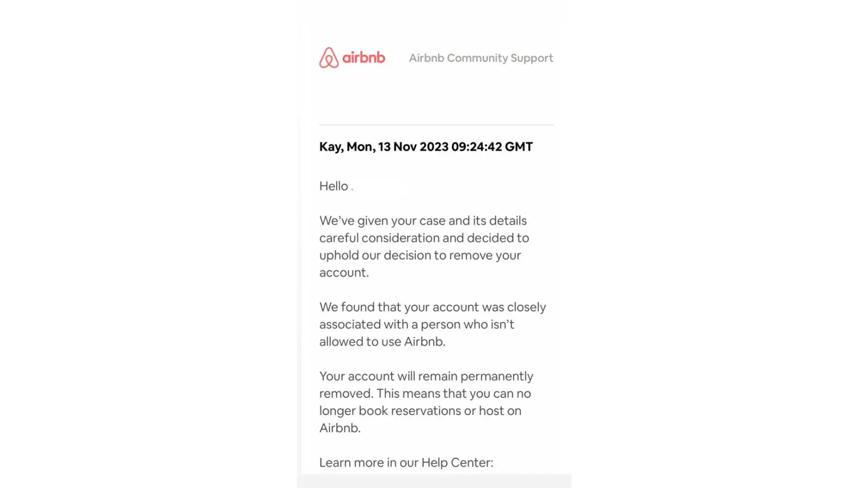Click the "Your account will remain permanently" line

(x=426, y=376)
